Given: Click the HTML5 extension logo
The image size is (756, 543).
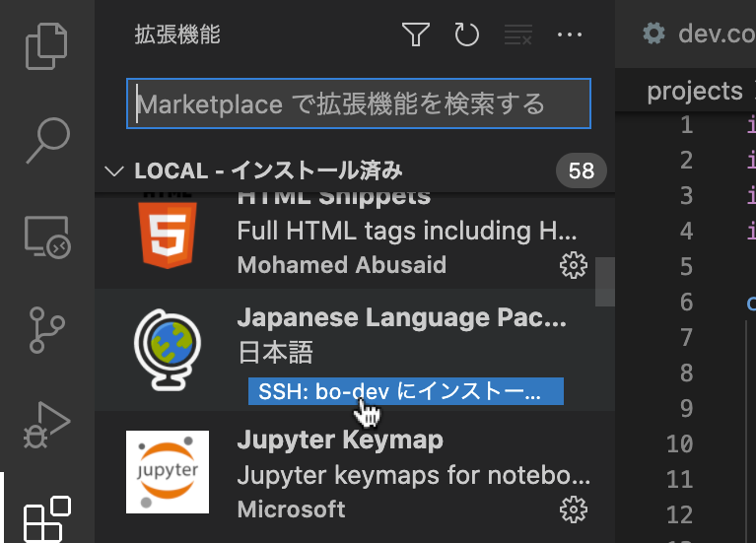Looking at the screenshot, I should (x=168, y=235).
